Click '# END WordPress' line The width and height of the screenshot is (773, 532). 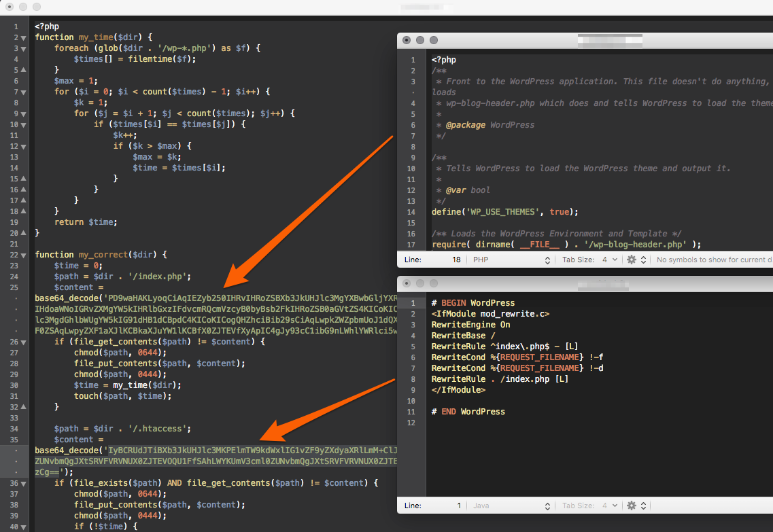(468, 412)
